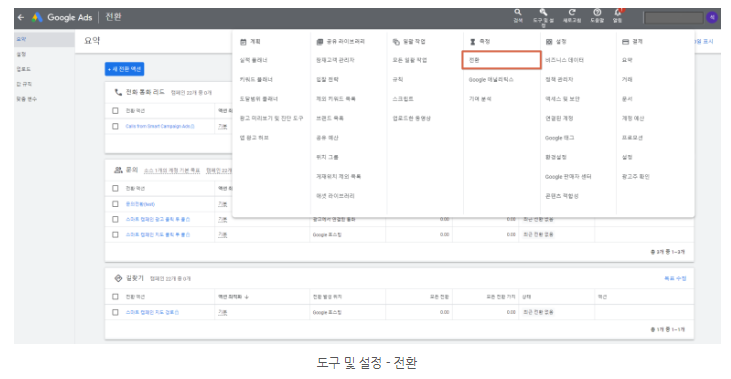Click the refresh icon in top bar
Screen dimensions: 731x379
coord(572,12)
